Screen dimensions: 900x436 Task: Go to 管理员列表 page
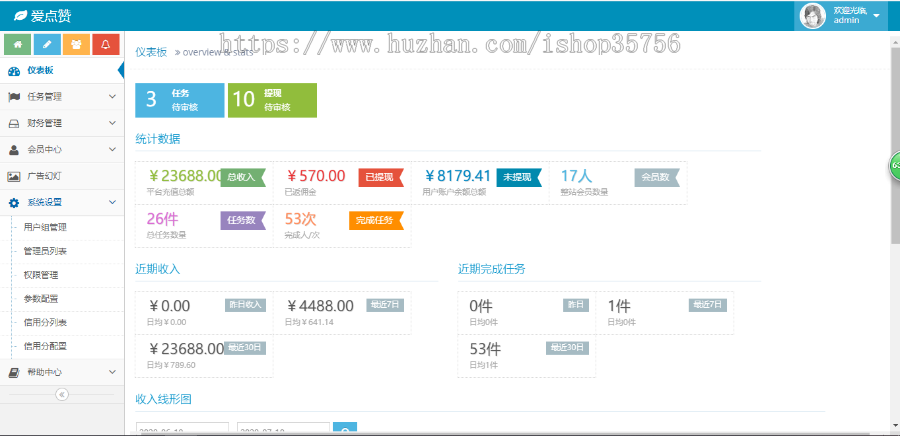45,251
